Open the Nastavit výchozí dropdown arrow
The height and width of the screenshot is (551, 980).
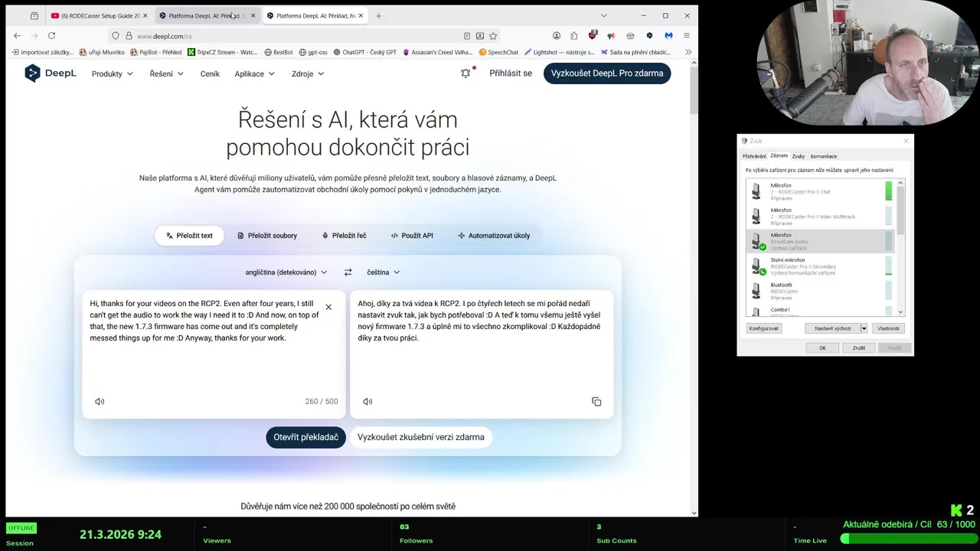click(x=864, y=328)
